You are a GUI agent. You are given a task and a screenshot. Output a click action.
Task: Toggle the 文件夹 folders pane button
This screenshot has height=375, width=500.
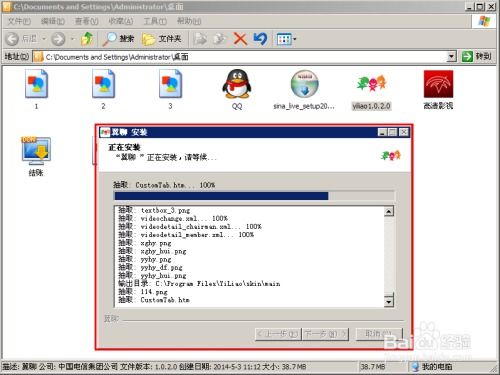[162, 39]
